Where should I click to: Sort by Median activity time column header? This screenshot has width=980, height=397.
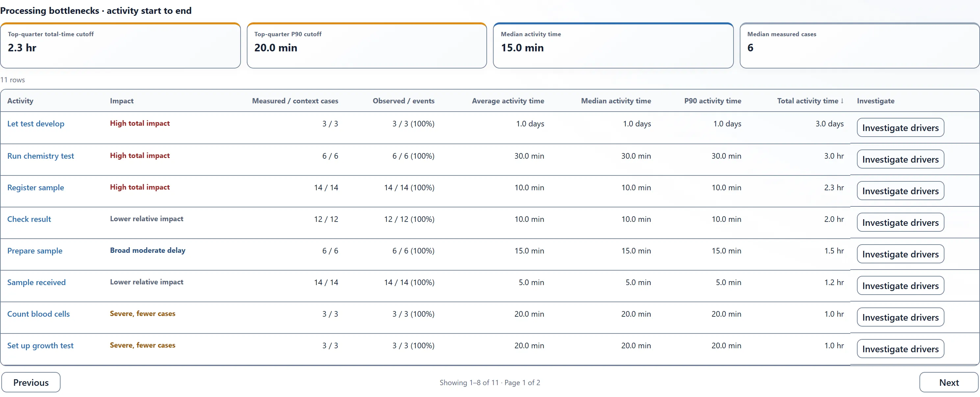point(616,101)
